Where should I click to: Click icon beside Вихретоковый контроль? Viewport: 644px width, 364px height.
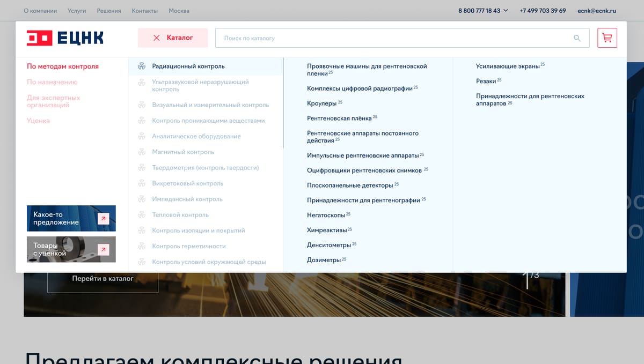(142, 183)
